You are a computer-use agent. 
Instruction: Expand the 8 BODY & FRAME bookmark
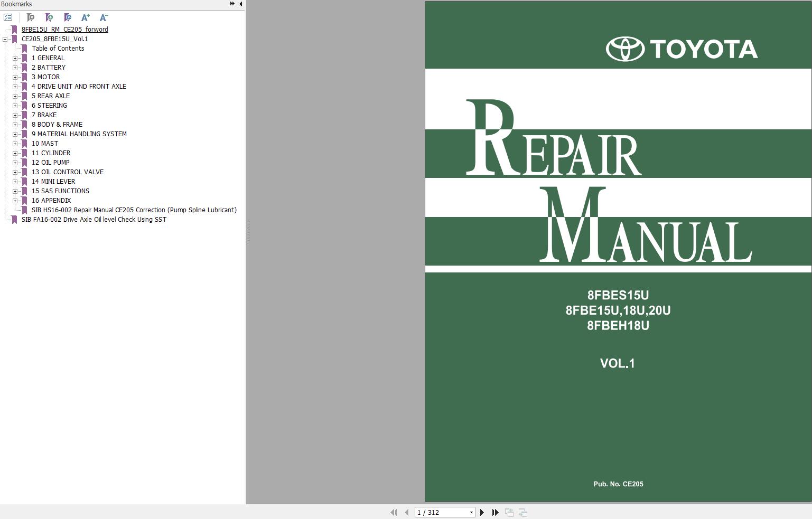tap(15, 125)
